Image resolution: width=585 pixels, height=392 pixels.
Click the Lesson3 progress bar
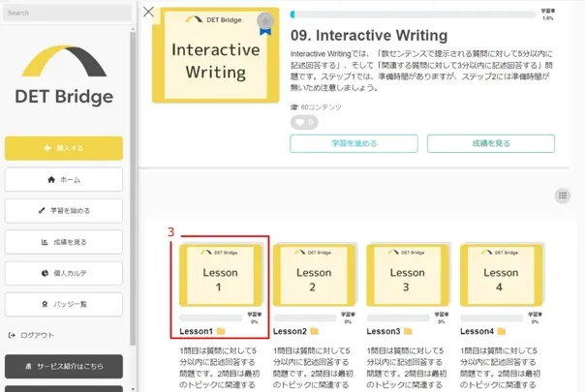[398, 317]
